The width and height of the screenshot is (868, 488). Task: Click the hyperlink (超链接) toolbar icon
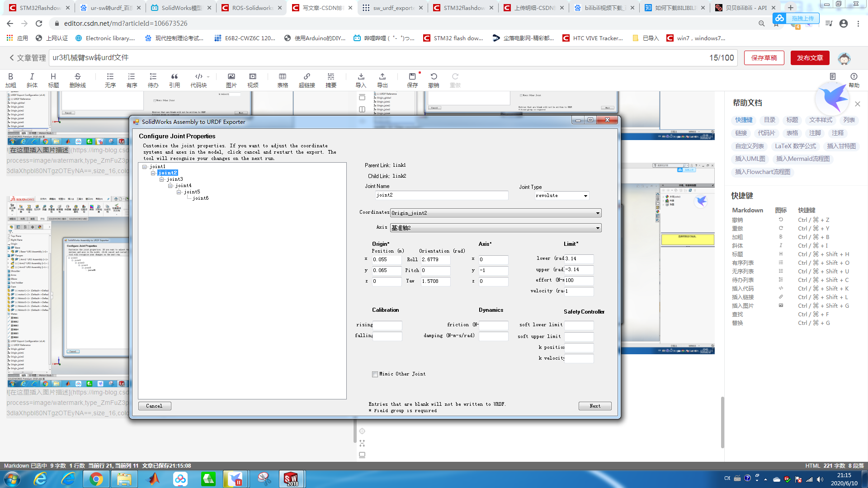pos(307,80)
